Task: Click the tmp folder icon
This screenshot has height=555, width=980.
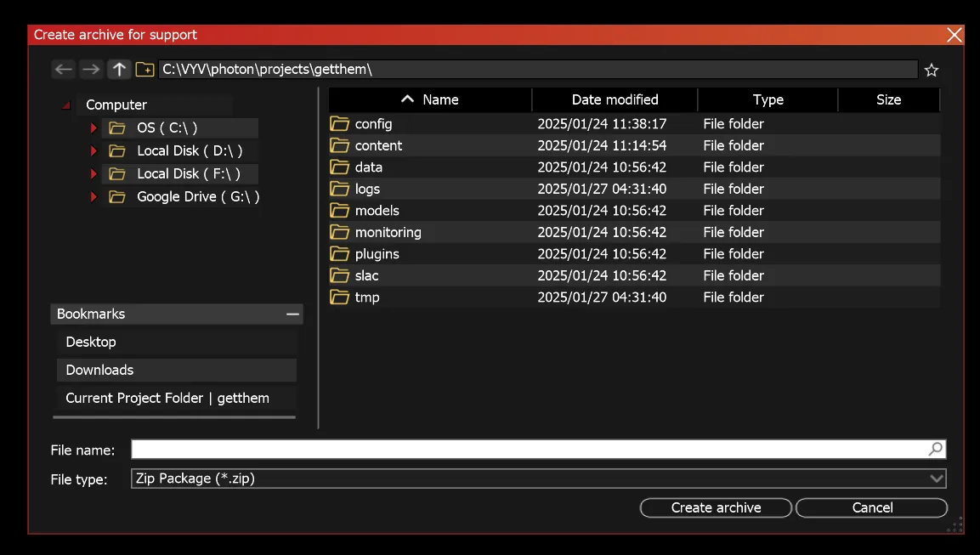Action: tap(339, 297)
